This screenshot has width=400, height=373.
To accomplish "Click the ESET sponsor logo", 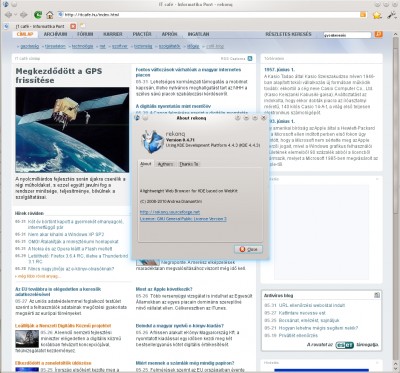I will point(345,345).
